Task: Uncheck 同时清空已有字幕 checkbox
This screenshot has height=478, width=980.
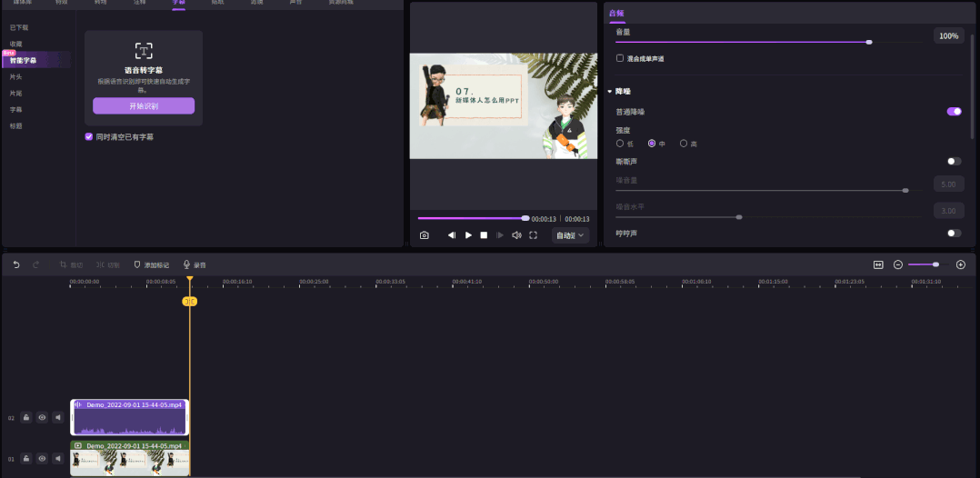Action: tap(89, 136)
